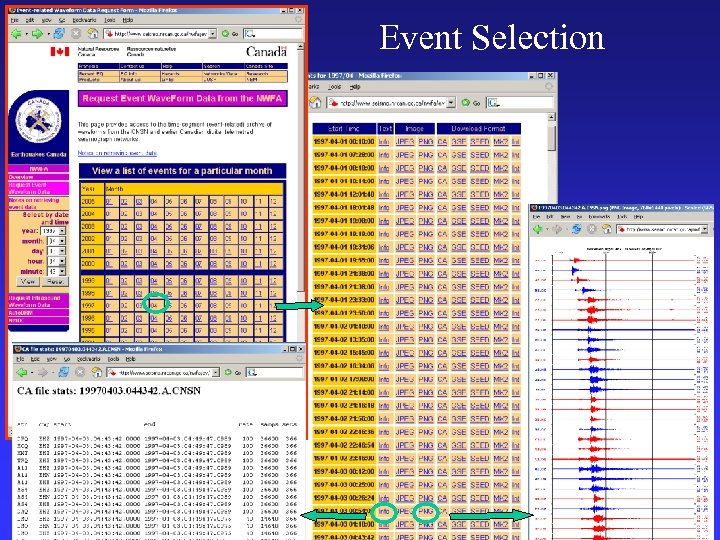Click forward arrow in the CA file stats window
Viewport: 720px width, 540px height.
pyautogui.click(x=43, y=372)
